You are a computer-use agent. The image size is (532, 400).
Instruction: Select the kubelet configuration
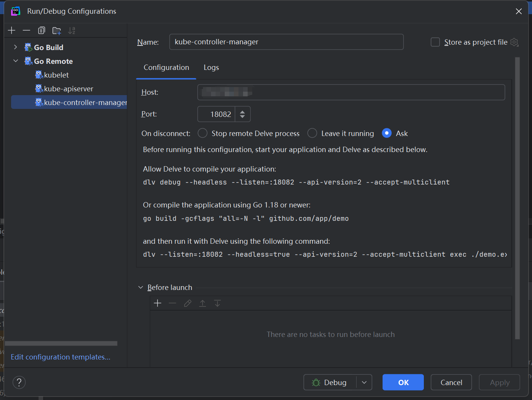[56, 75]
